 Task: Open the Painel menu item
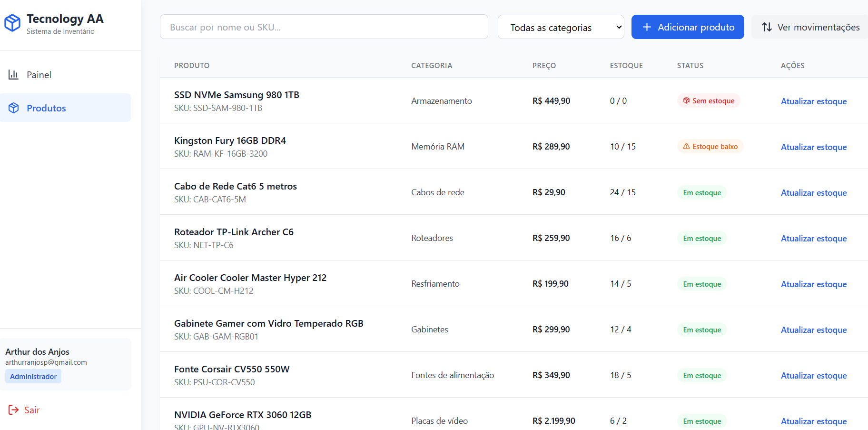(x=39, y=75)
